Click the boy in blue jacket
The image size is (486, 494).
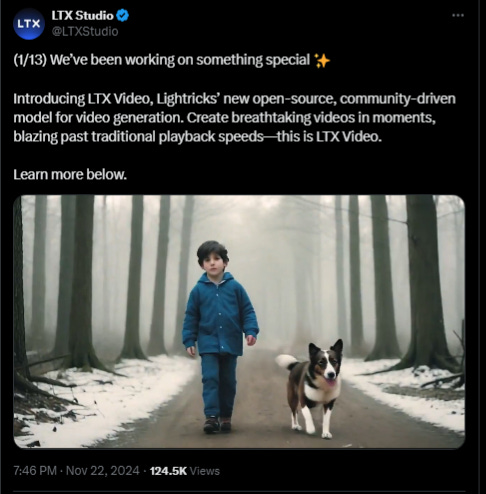(219, 337)
